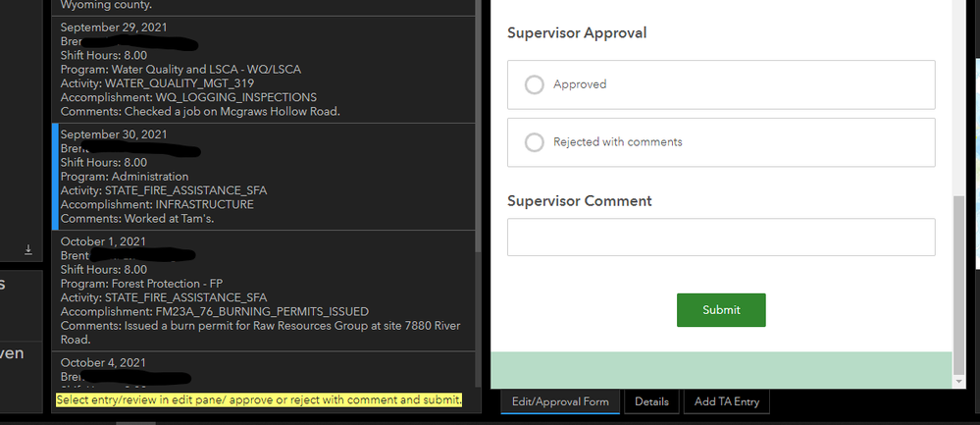Switch to the Edit/Approval Form tab
Image resolution: width=980 pixels, height=425 pixels.
560,401
